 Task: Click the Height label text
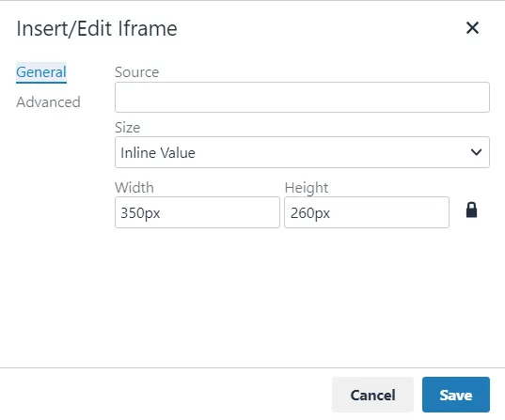(307, 188)
